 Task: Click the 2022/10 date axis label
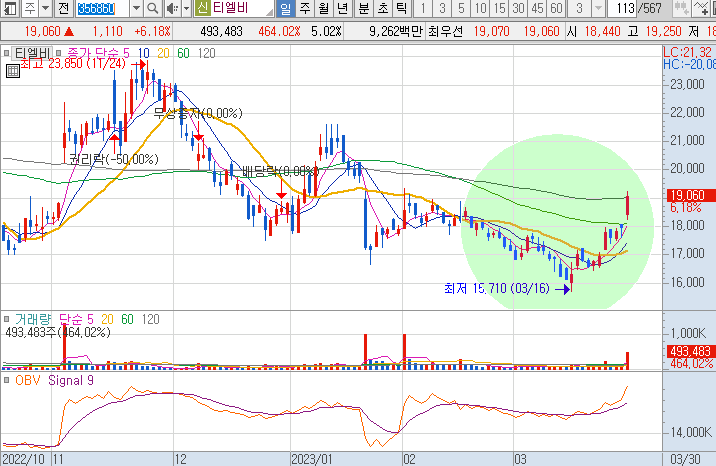(24, 459)
